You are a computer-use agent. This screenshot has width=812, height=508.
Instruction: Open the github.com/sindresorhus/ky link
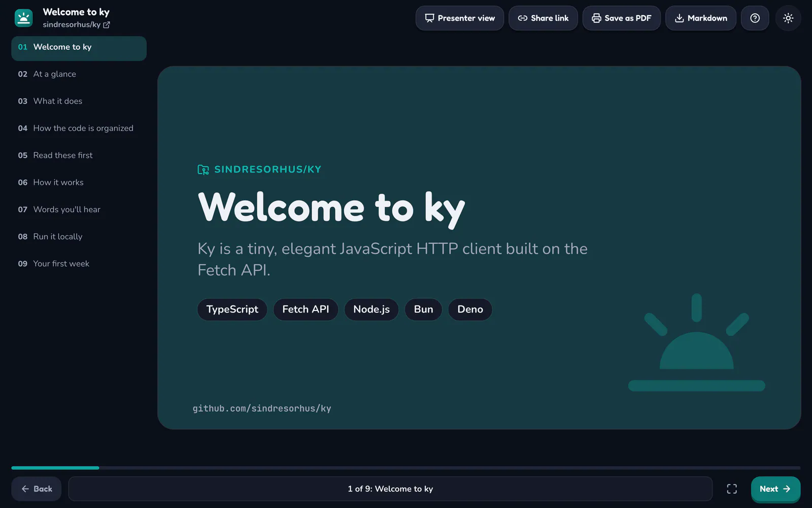[x=262, y=408]
